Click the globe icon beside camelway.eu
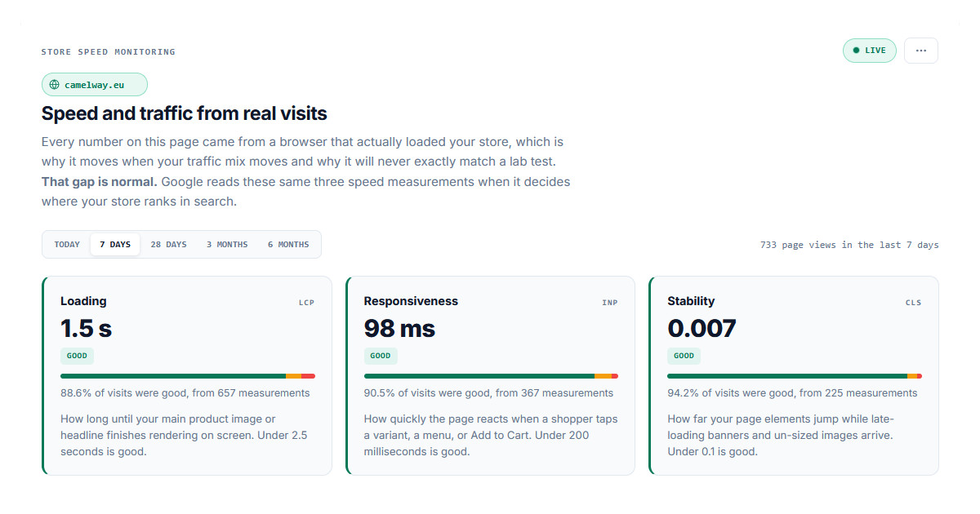Image resolution: width=980 pixels, height=514 pixels. [55, 85]
